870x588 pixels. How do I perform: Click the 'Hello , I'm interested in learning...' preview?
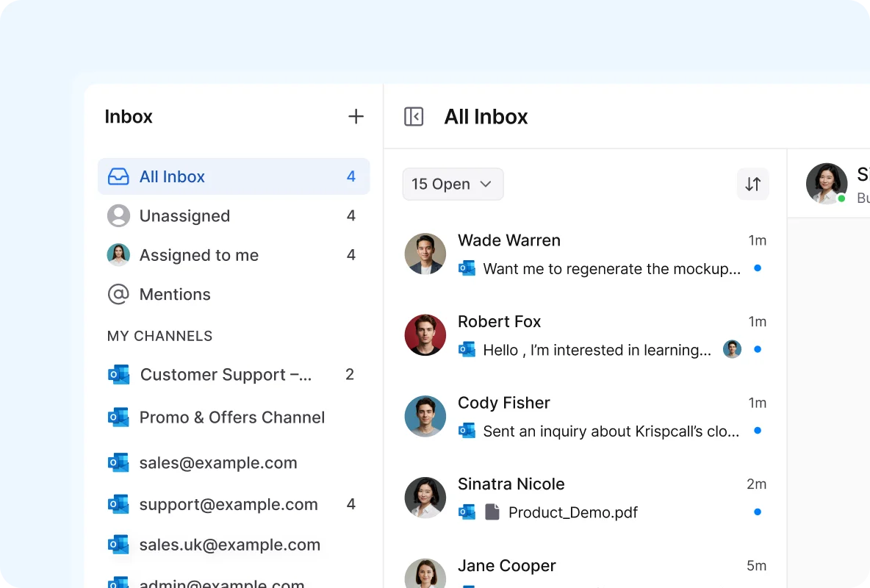597,350
